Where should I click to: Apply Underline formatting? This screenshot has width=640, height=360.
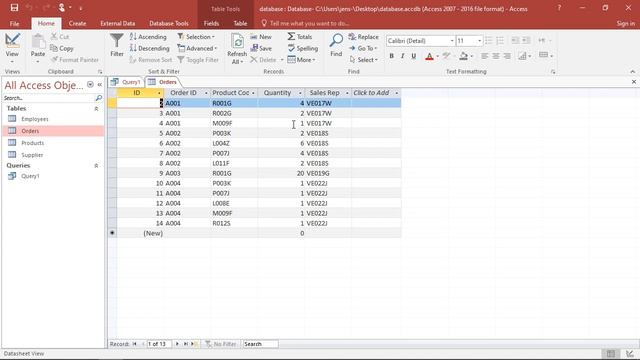click(x=413, y=56)
